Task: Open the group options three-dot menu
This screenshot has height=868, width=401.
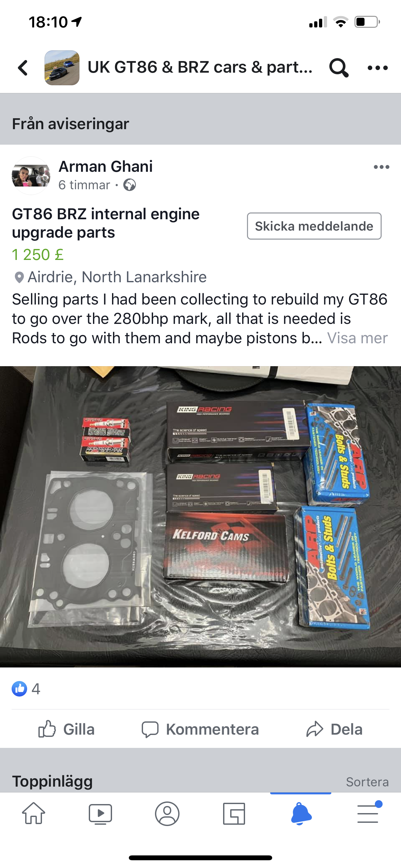Action: (x=378, y=68)
